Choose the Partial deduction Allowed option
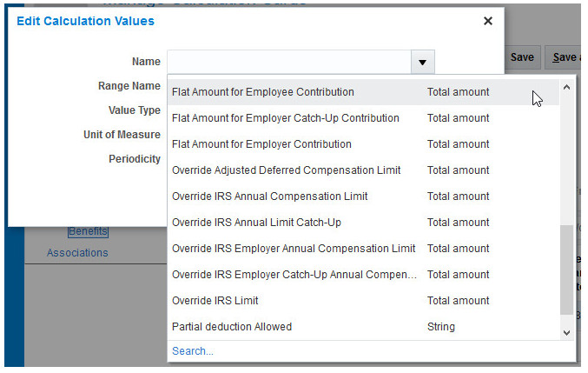Image resolution: width=588 pixels, height=373 pixels. (232, 327)
